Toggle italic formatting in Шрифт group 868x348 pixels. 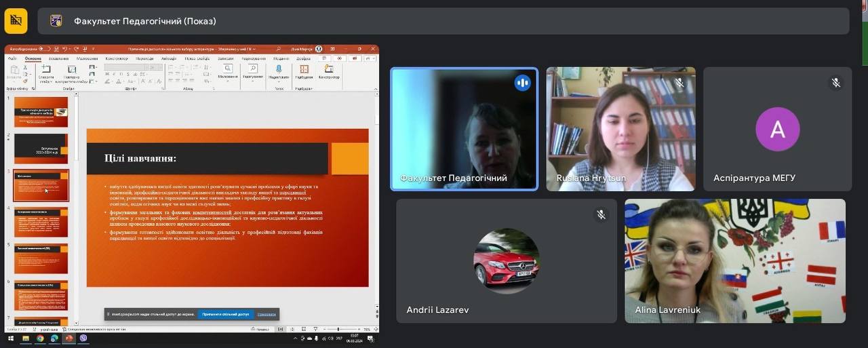click(x=114, y=74)
